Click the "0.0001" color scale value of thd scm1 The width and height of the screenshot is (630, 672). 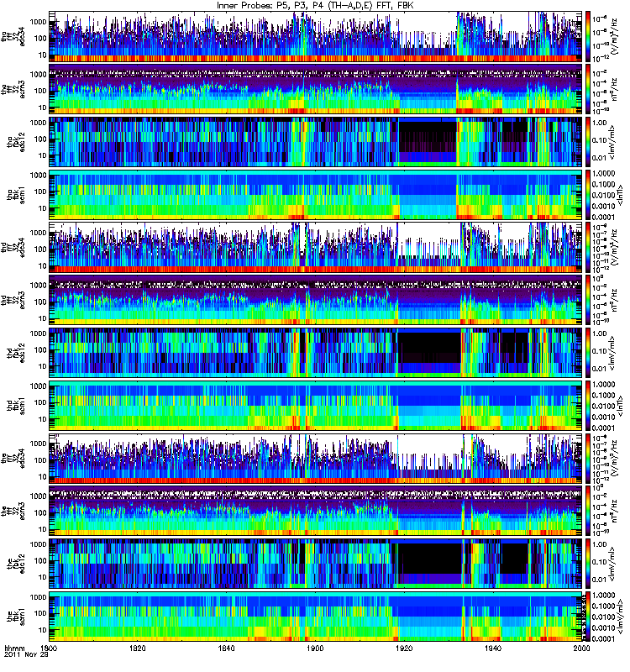pos(603,428)
